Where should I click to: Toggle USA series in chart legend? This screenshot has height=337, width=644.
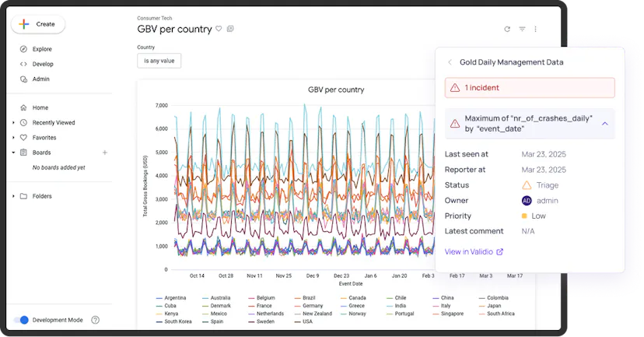303,321
